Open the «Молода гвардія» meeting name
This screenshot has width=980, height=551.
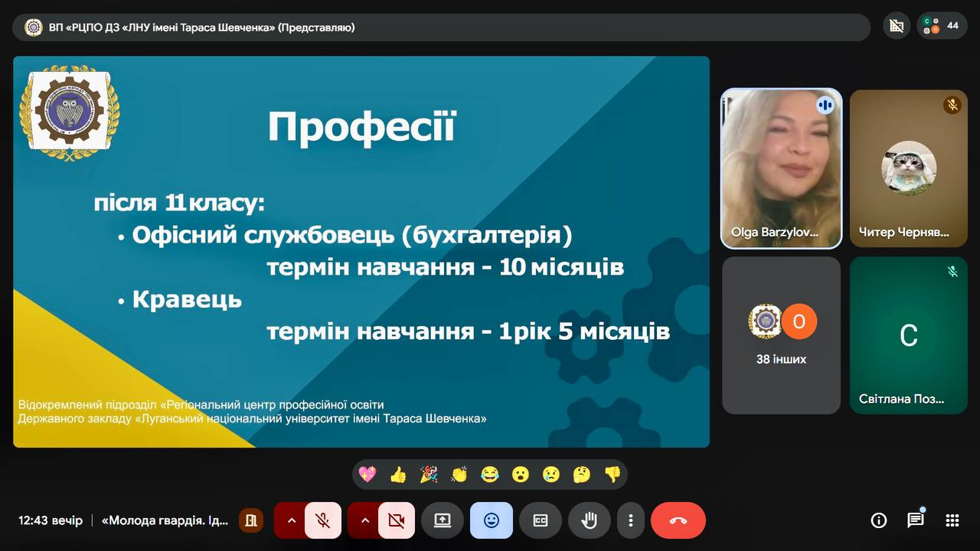point(165,520)
